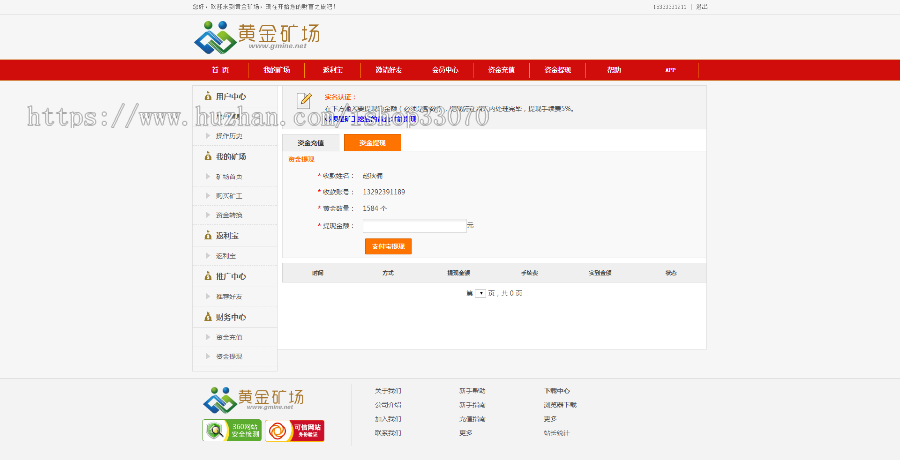Open 关于我们 in the footer
900x460 pixels.
tap(388, 391)
